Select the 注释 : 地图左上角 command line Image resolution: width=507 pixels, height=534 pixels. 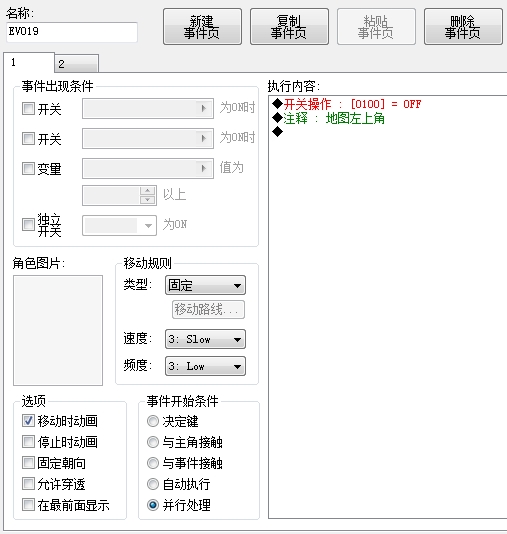[328, 119]
